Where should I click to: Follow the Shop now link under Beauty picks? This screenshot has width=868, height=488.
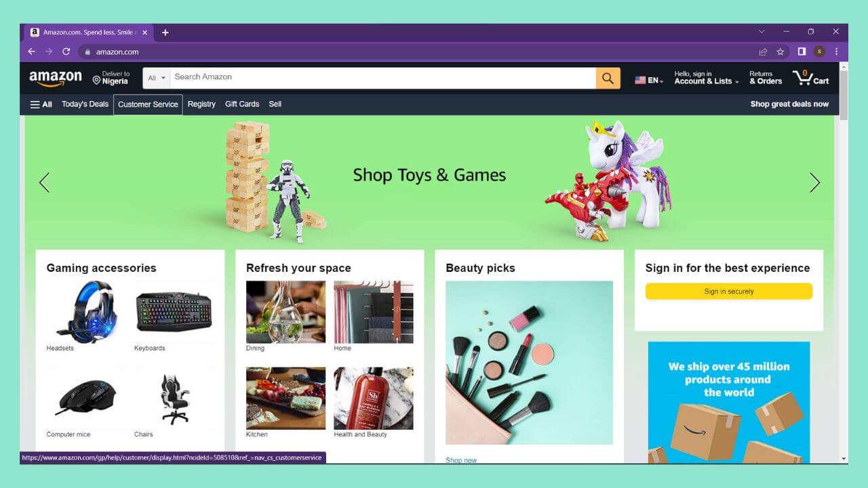click(x=461, y=460)
